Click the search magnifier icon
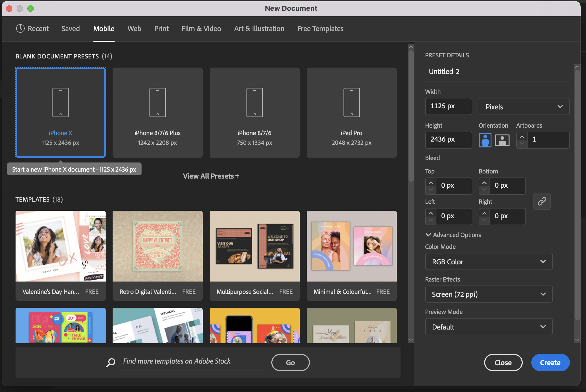Screen dimensions: 586x392 (110, 362)
